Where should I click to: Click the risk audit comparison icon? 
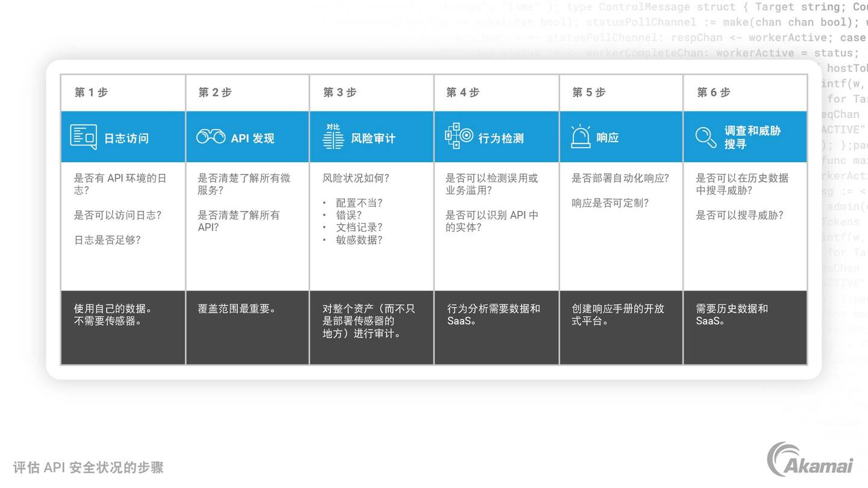click(x=333, y=137)
